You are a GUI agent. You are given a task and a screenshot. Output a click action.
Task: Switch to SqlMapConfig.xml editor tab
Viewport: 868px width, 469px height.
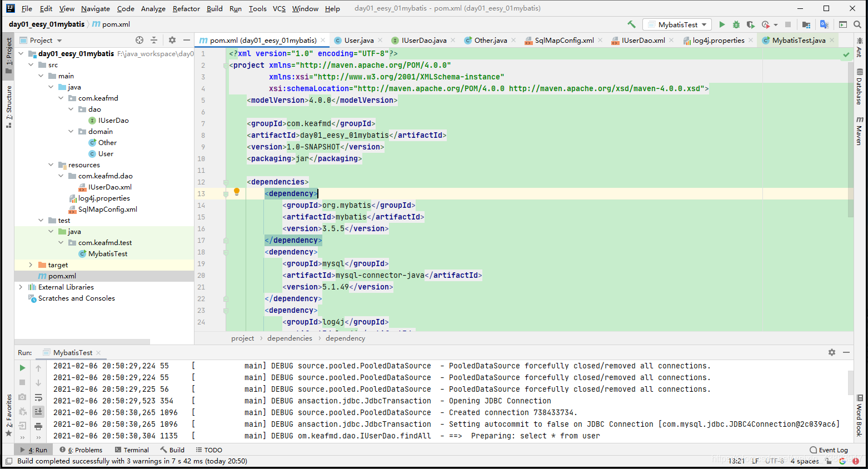click(564, 40)
